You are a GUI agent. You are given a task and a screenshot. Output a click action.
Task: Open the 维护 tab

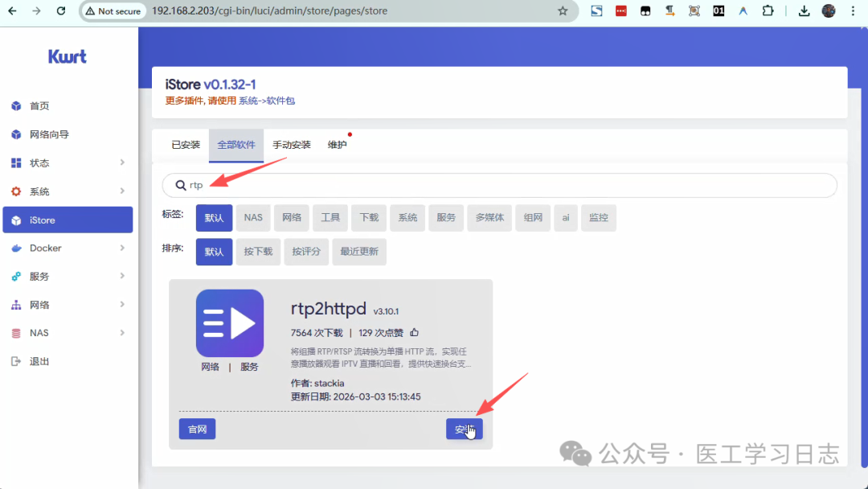coord(337,145)
